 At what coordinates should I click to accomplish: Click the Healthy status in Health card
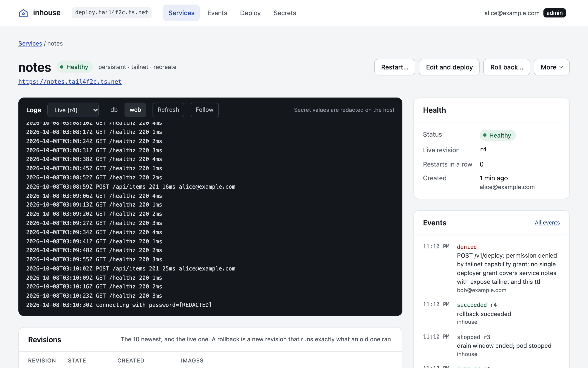pos(497,135)
